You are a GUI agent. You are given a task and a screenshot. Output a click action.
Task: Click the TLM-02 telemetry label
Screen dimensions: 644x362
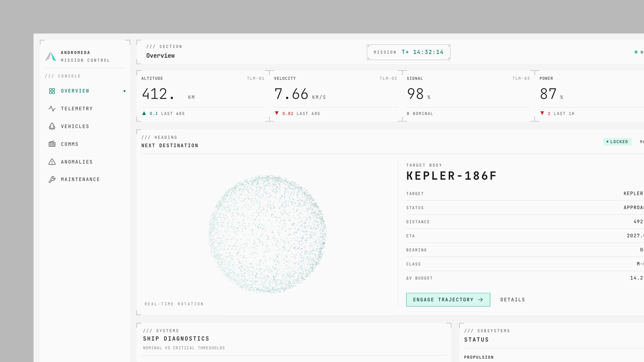coord(388,78)
